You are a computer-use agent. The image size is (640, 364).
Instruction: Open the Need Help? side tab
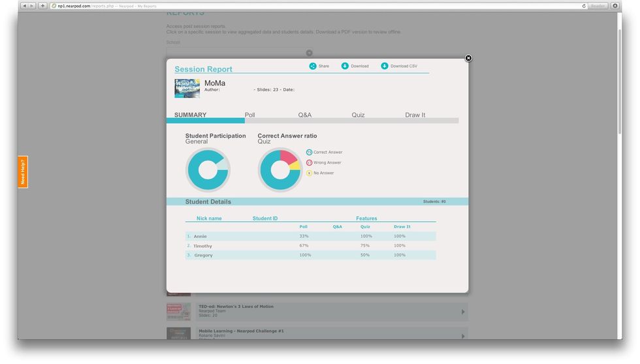point(23,172)
